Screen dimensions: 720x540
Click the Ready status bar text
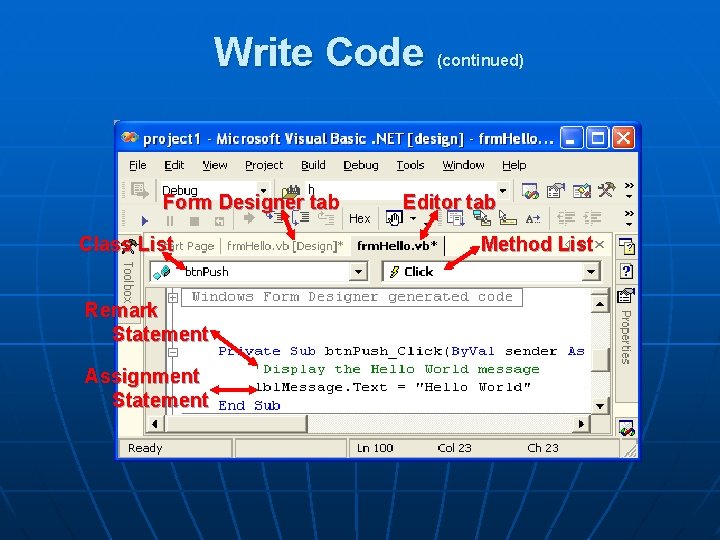[145, 448]
